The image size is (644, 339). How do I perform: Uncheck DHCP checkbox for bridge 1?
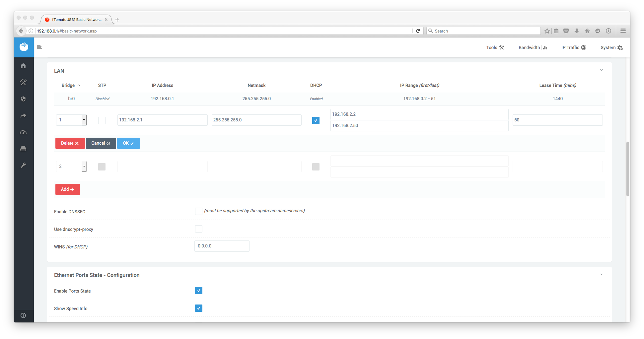pos(316,120)
